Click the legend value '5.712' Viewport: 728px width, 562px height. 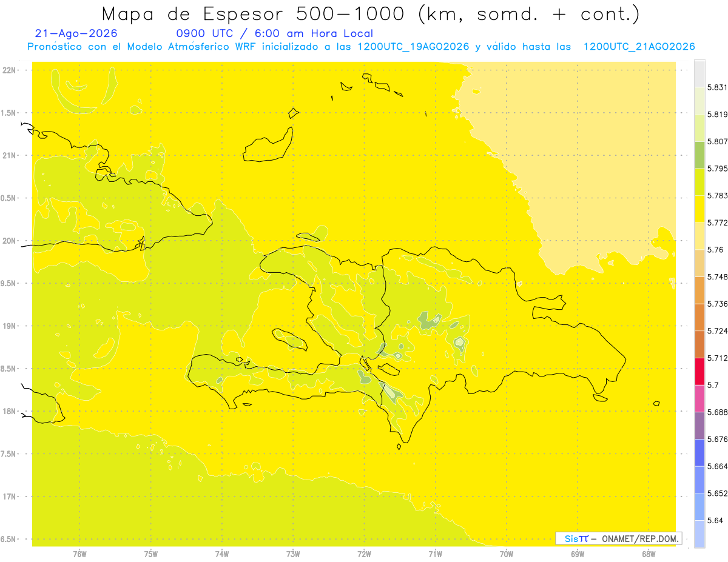[717, 358]
